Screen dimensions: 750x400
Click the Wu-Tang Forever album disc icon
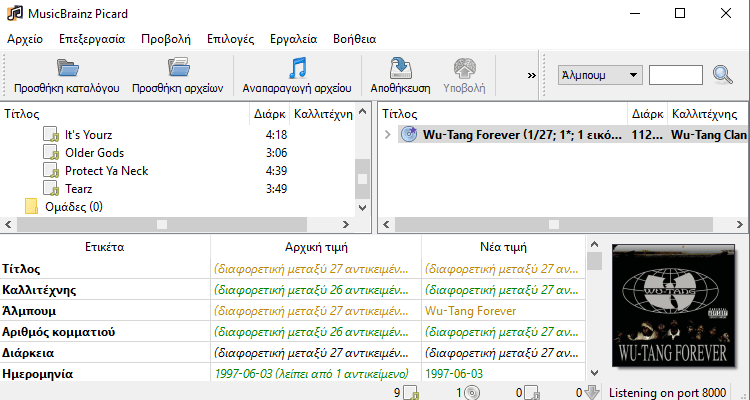click(408, 134)
